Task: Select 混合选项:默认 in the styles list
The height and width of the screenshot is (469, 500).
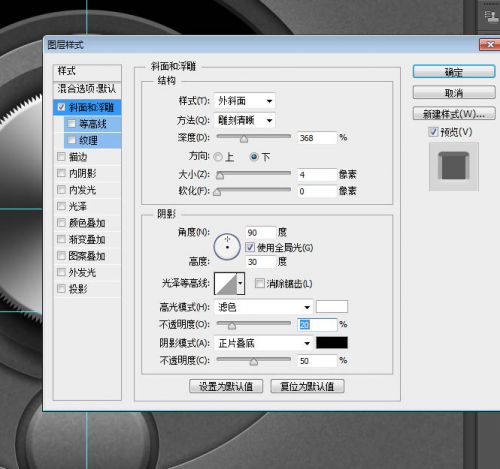Action: (x=87, y=88)
